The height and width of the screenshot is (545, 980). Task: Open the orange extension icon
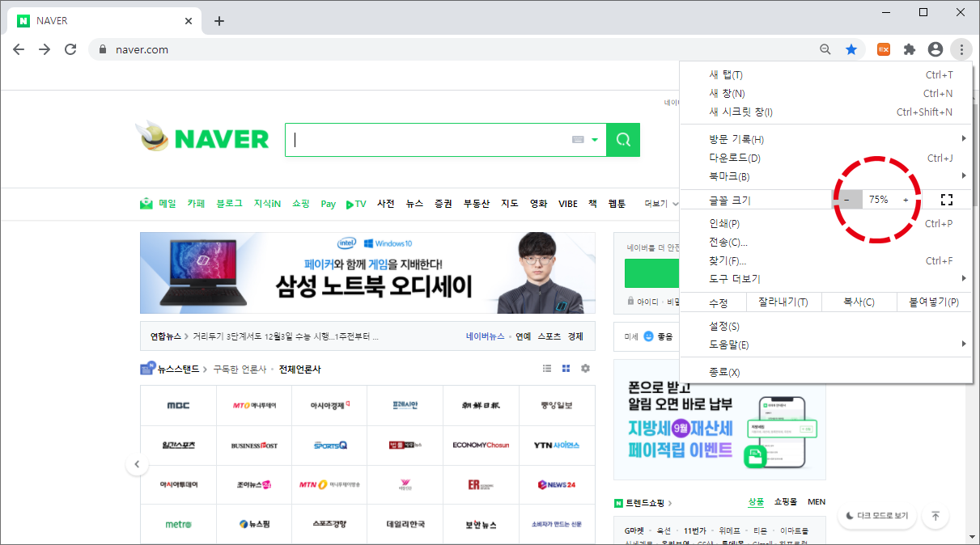pos(884,49)
